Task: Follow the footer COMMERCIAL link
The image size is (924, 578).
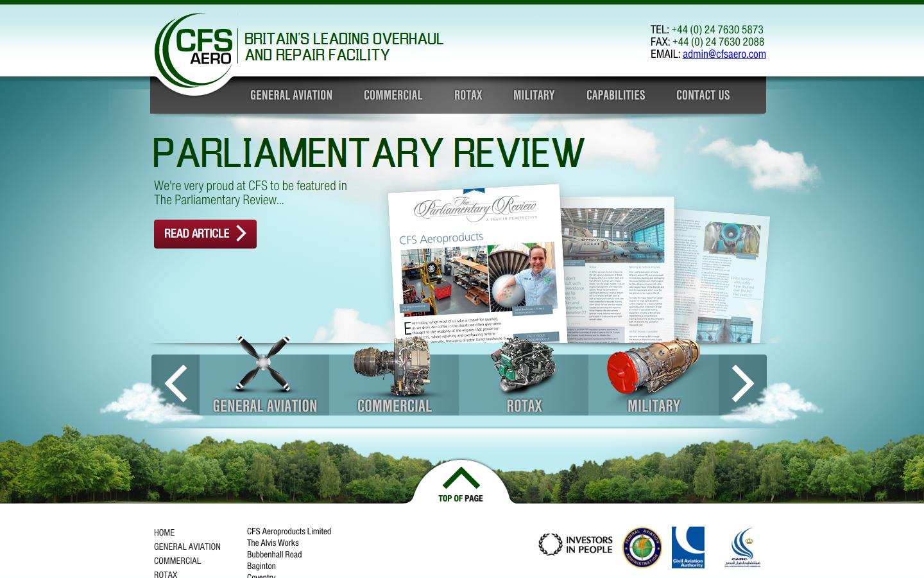Action: click(x=177, y=561)
